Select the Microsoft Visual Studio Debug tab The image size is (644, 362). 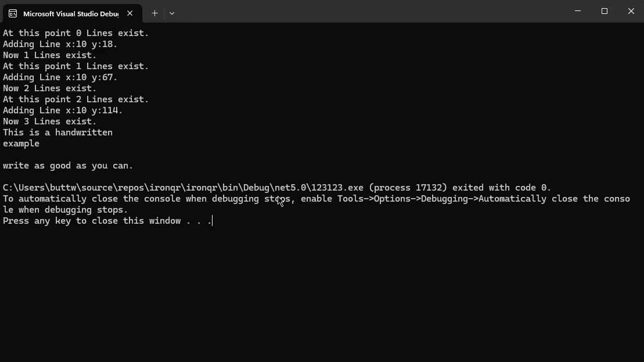pyautogui.click(x=70, y=13)
